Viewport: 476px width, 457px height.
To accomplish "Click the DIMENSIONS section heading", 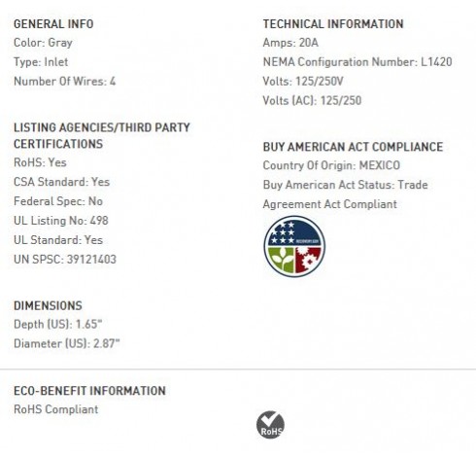I will pyautogui.click(x=48, y=305).
